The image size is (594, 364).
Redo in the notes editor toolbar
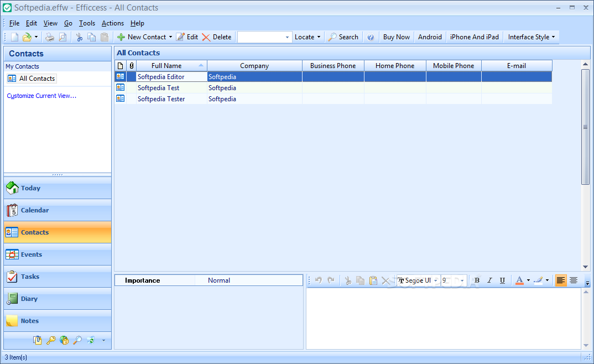click(331, 280)
